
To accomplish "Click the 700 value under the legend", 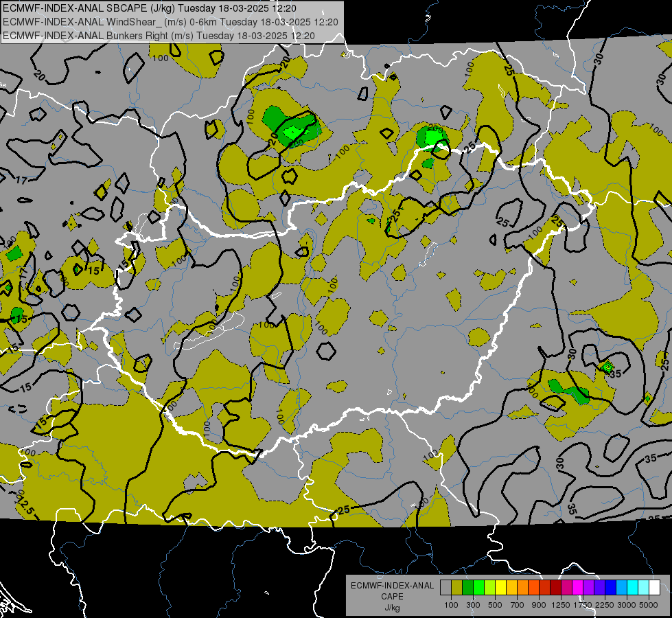I will click(x=517, y=605).
